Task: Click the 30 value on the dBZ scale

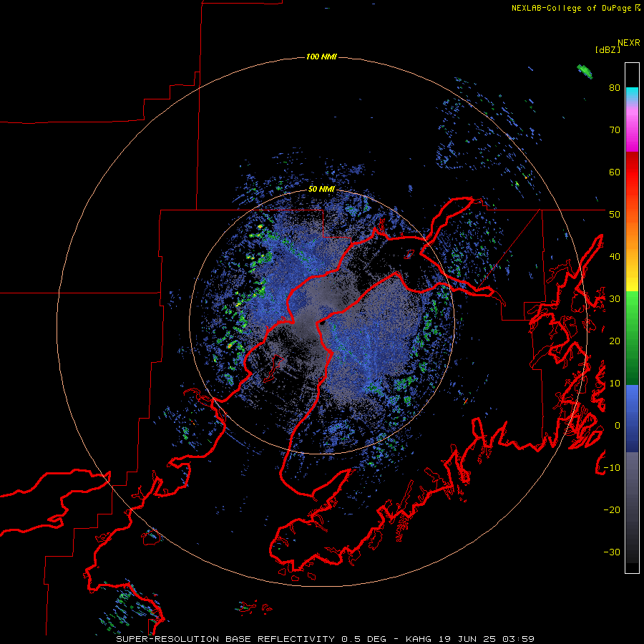Action: (x=615, y=299)
